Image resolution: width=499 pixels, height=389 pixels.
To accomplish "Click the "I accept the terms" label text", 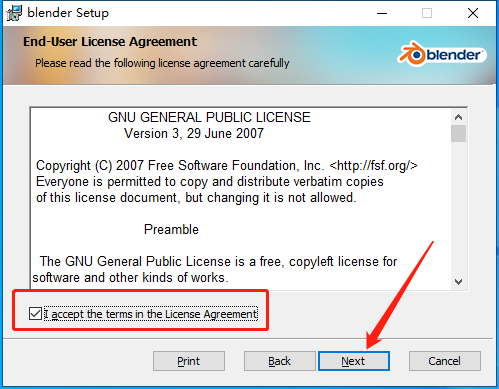I will [x=151, y=314].
